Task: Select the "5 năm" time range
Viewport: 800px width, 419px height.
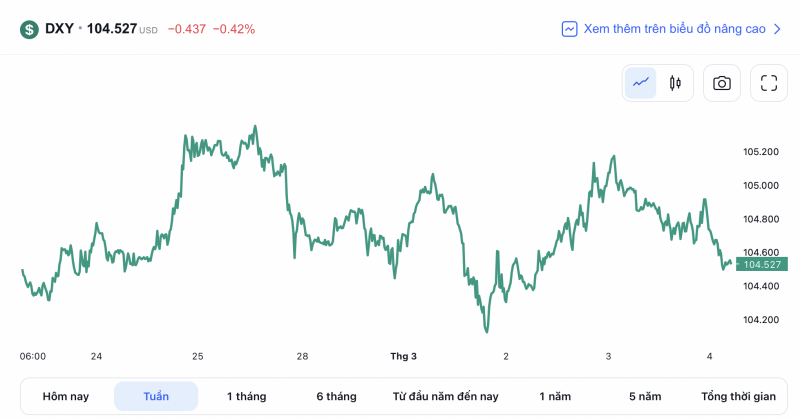Action: [x=645, y=397]
